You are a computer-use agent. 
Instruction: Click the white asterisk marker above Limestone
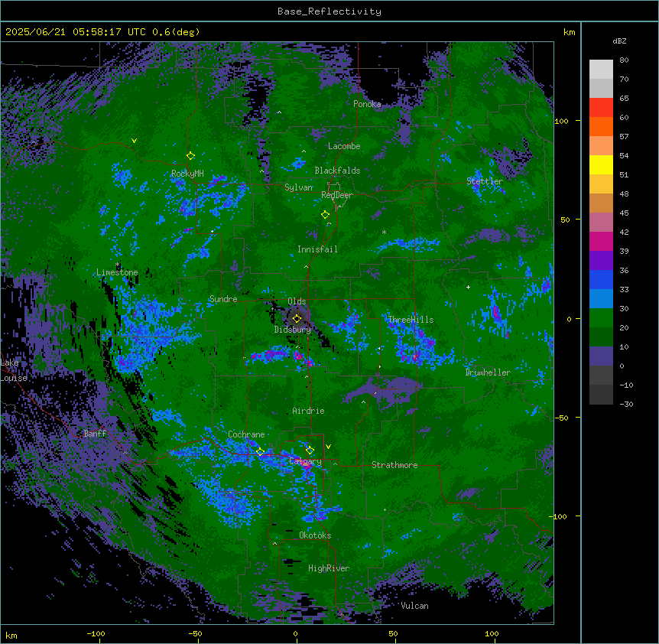click(118, 265)
